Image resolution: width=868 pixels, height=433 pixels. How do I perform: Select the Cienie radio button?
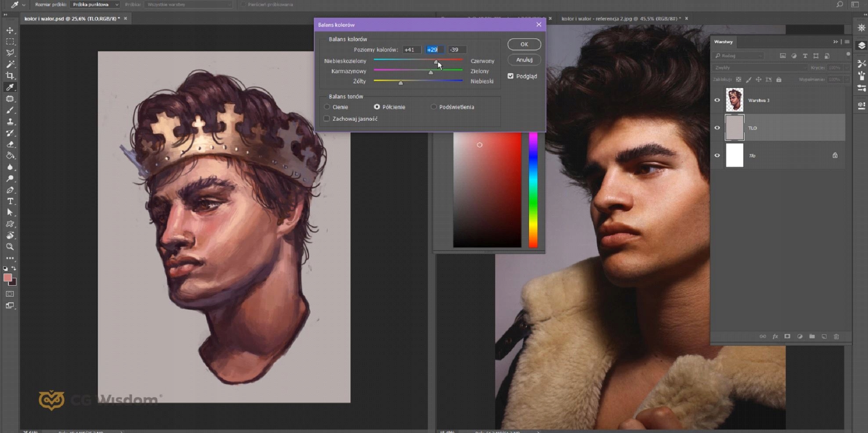327,107
